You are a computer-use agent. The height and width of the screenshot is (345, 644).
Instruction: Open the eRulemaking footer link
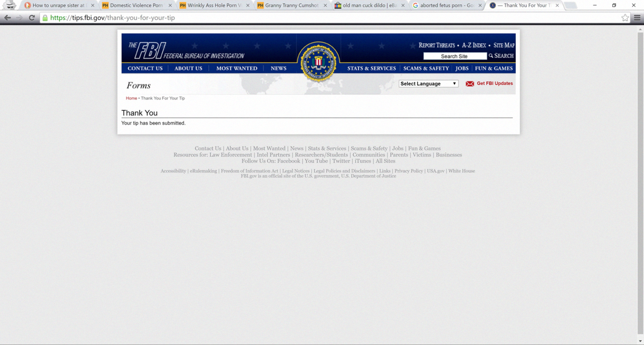tap(203, 171)
